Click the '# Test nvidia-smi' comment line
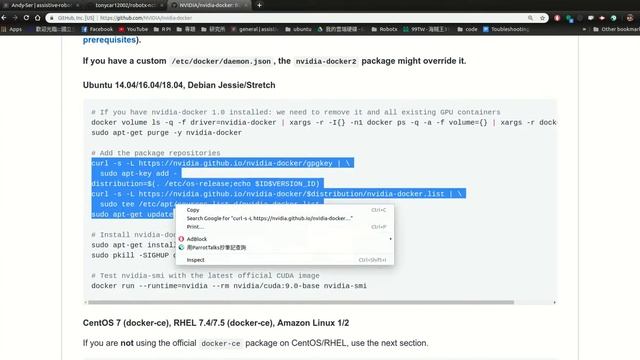 (205, 276)
